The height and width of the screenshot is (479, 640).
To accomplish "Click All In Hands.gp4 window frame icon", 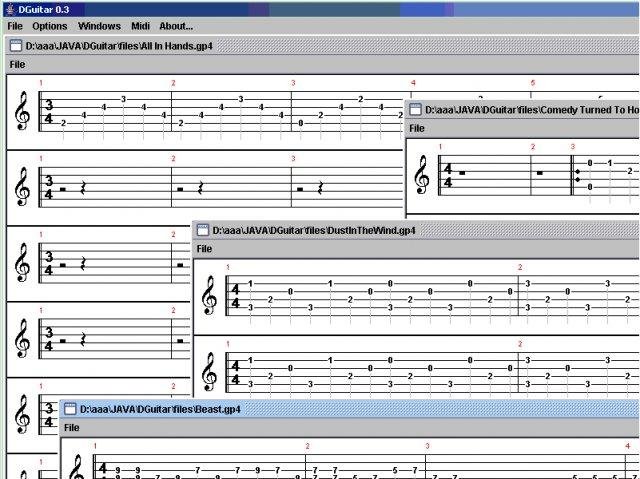I will pos(16,46).
